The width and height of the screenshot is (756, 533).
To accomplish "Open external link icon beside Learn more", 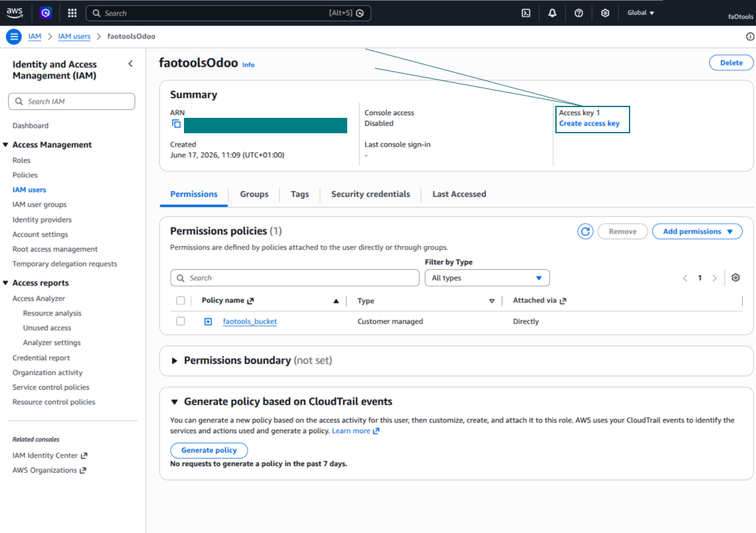I will 376,431.
